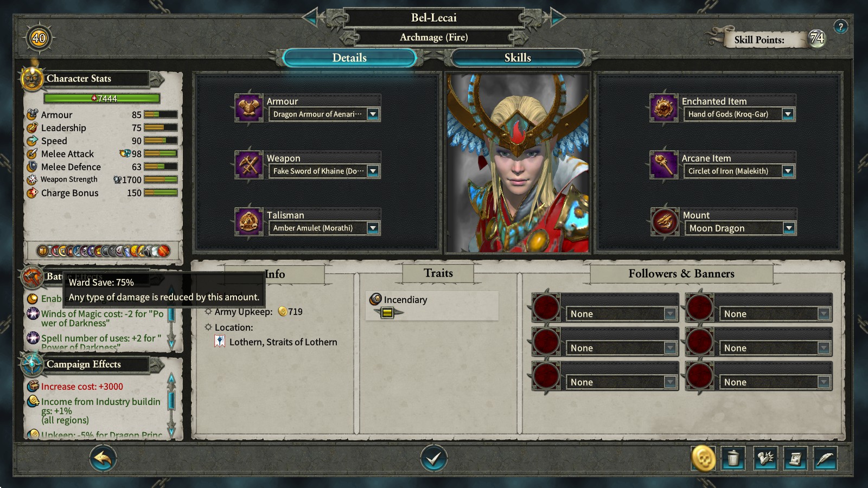Click the quill pen rename icon
Image resolution: width=868 pixels, height=488 pixels.
(x=825, y=459)
